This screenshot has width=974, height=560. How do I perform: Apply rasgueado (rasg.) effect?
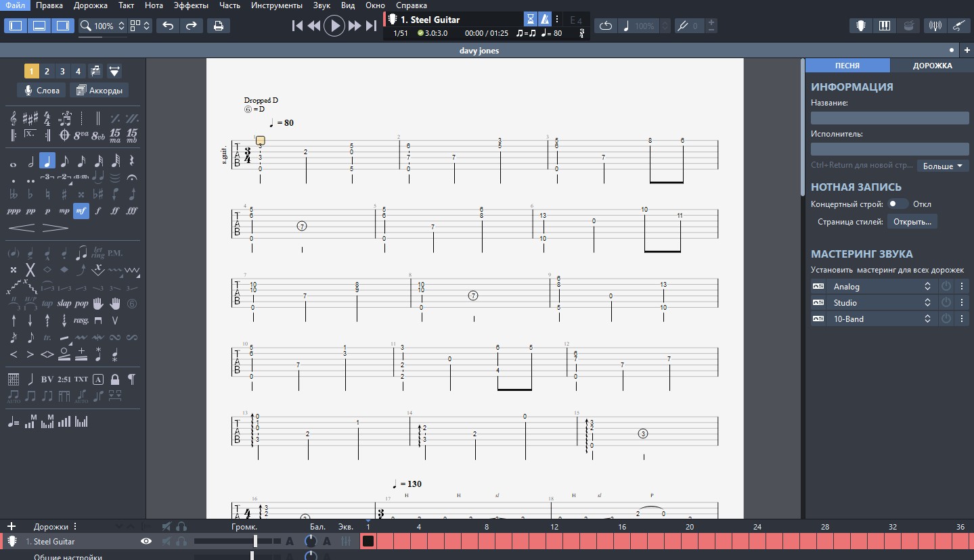pos(81,321)
